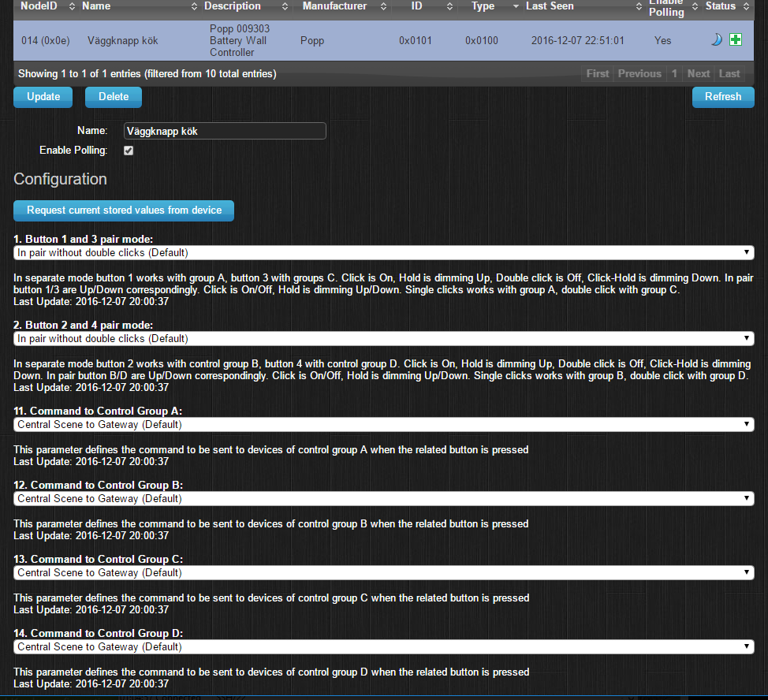Sort by Description column arrows
Image resolution: width=768 pixels, height=700 pixels.
[x=285, y=6]
